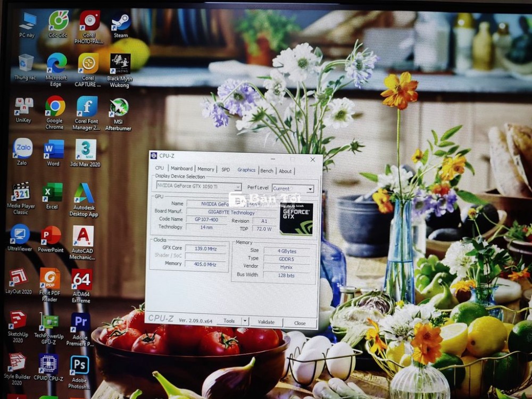This screenshot has width=532, height=399.
Task: Open Zalo desktop icon
Action: point(22,152)
